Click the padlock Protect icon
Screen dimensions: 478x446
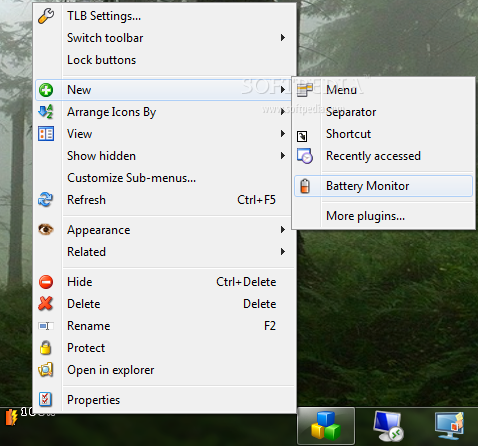(45, 347)
